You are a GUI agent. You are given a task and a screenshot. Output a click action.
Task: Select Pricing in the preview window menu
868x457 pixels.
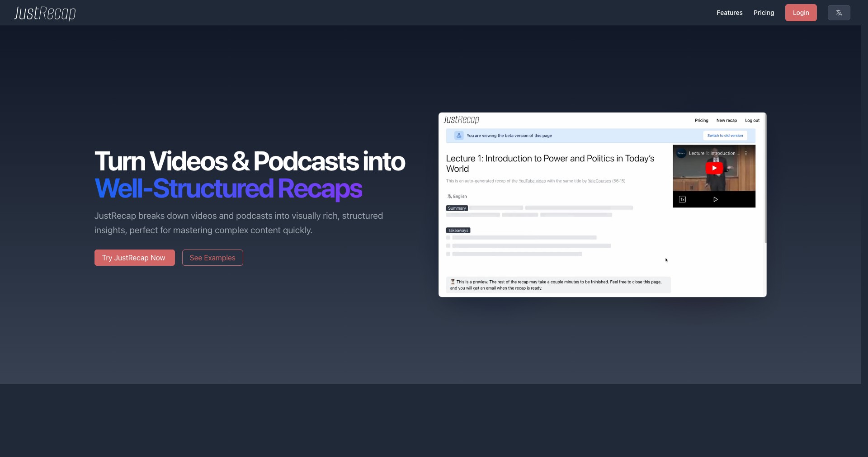pos(702,120)
